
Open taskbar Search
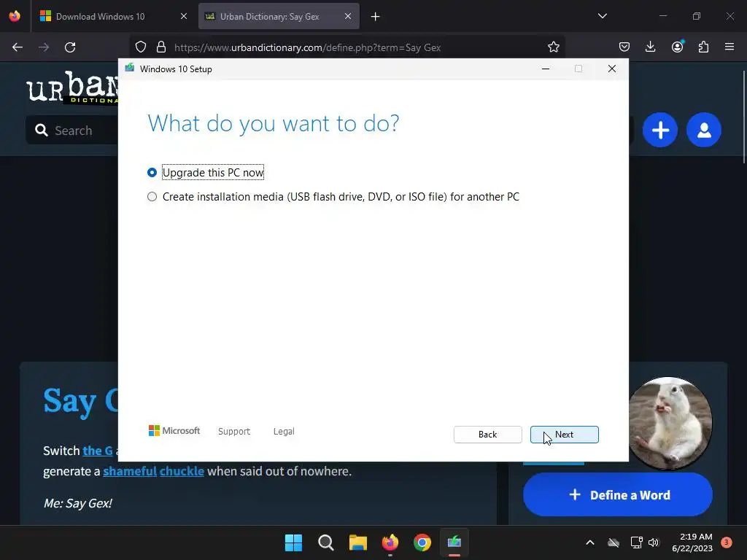[326, 542]
